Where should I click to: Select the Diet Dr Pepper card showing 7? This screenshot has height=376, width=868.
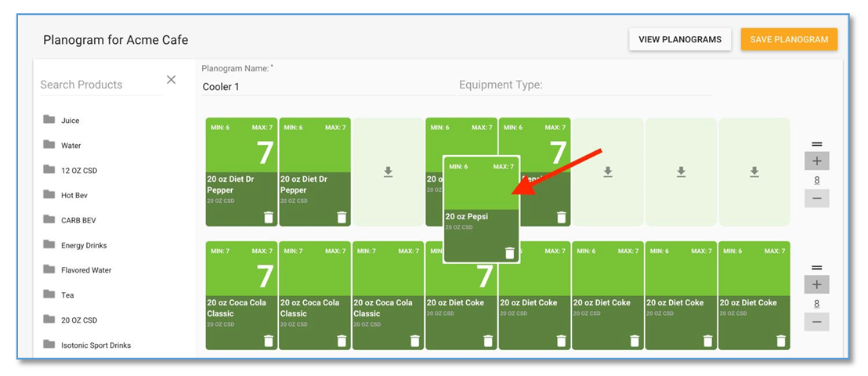pyautogui.click(x=241, y=172)
